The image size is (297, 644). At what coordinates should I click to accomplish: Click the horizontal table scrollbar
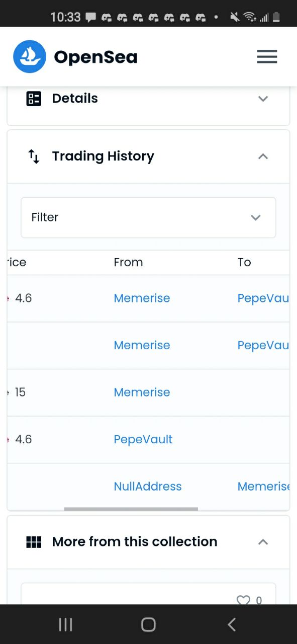click(131, 509)
